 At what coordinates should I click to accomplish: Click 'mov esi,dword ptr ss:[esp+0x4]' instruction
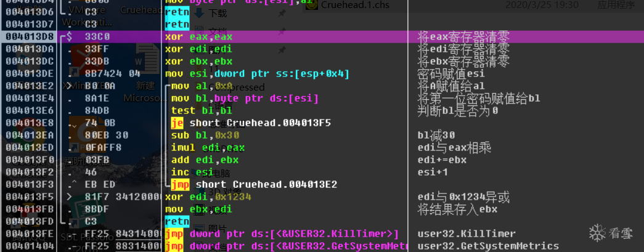click(257, 73)
